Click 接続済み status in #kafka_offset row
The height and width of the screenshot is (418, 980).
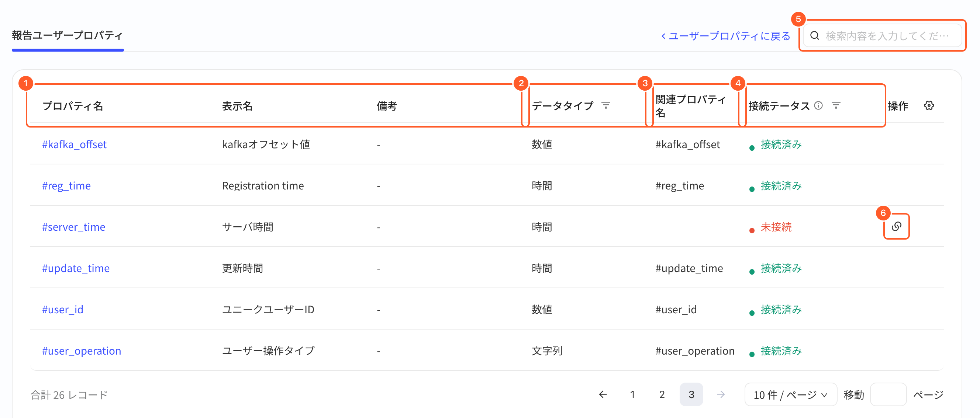[781, 144]
